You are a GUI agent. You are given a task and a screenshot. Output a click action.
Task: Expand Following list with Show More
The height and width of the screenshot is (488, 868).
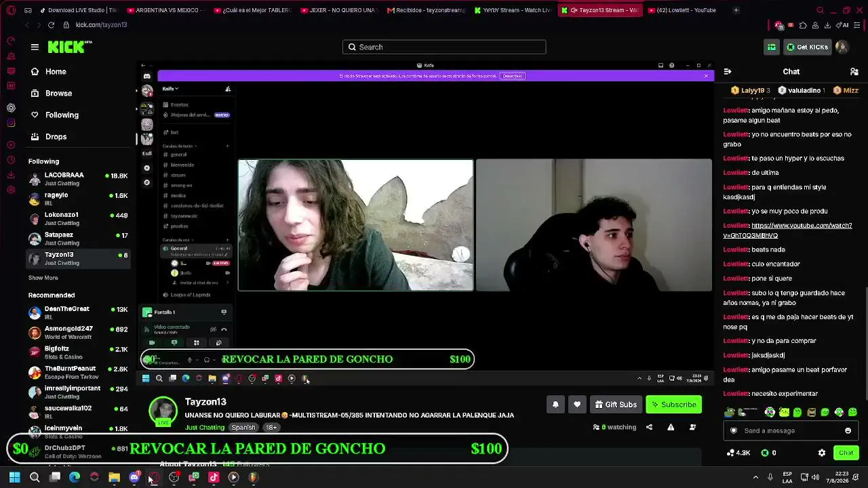43,278
